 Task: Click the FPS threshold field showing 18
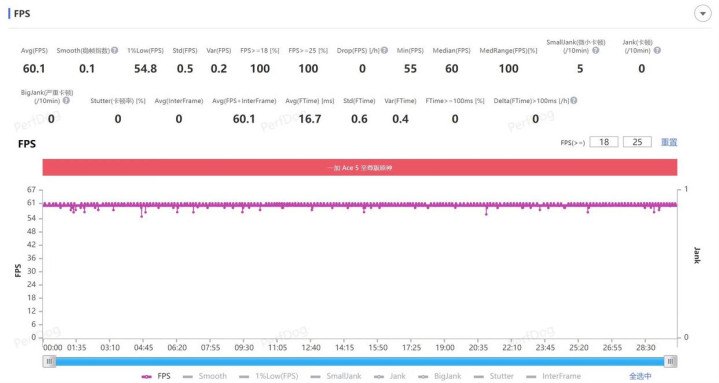point(604,142)
